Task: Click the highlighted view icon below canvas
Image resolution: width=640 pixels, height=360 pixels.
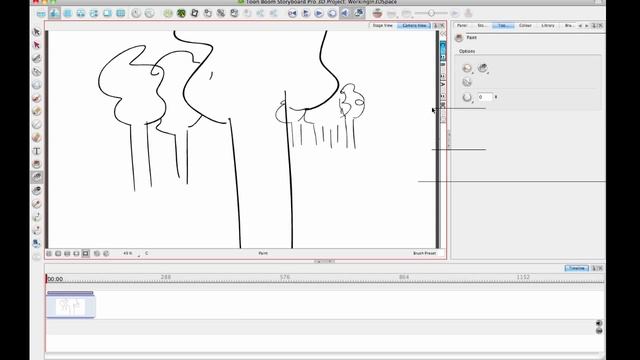Action: click(x=86, y=253)
